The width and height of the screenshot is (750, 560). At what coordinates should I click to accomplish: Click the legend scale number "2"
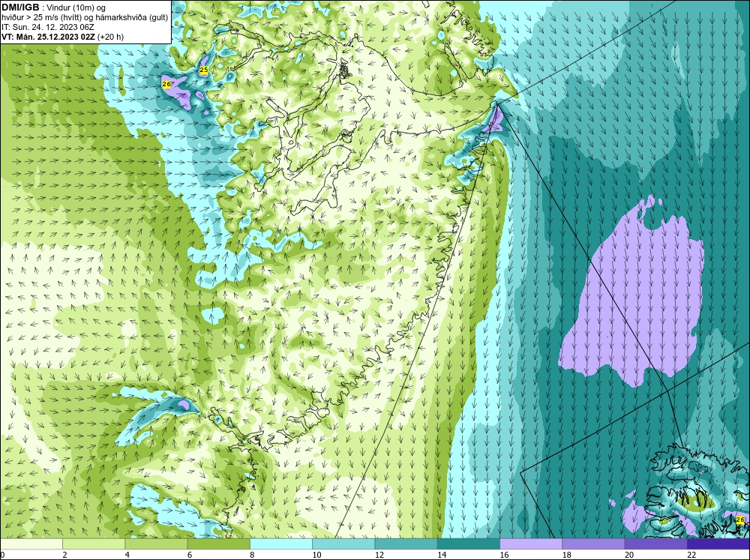(x=64, y=555)
